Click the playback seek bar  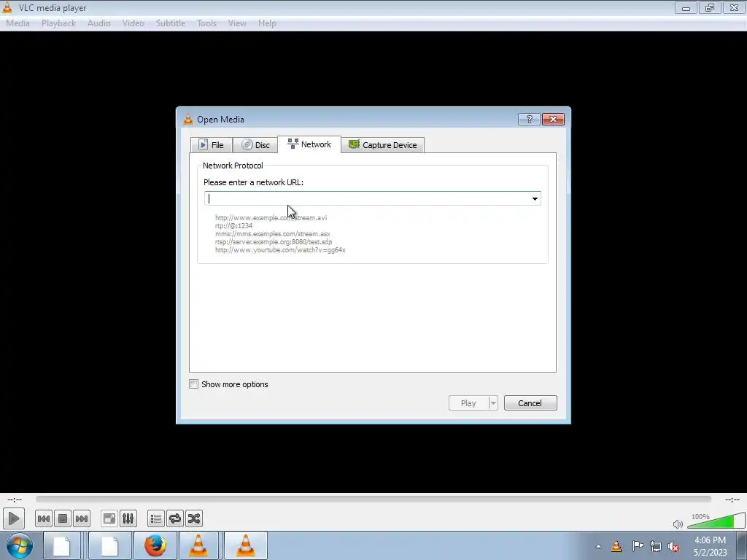click(x=373, y=499)
